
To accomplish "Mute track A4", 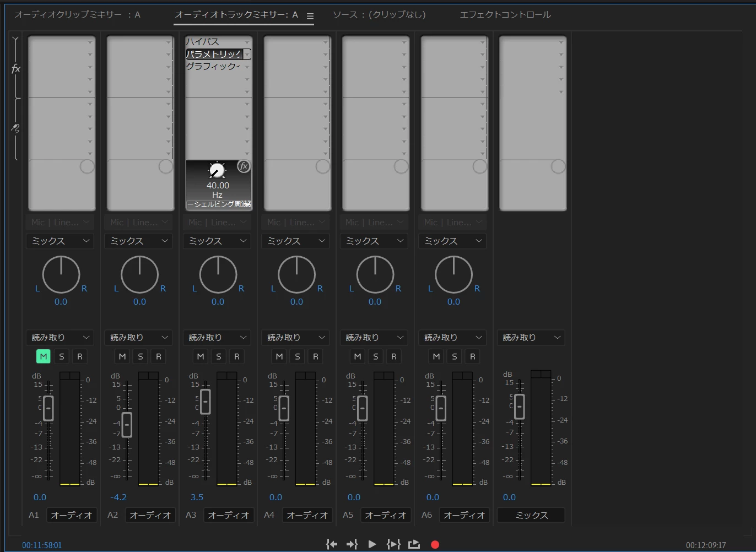I will [279, 356].
